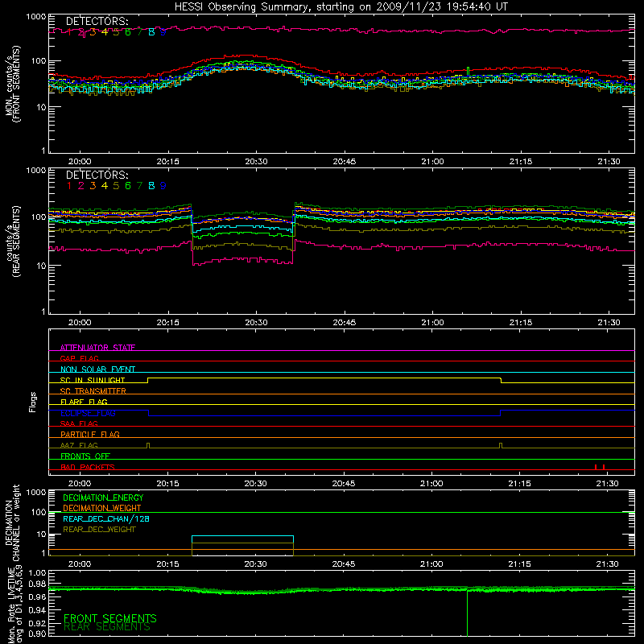Click the DECIMATION_ENERGY legend label
644x644 pixels.
103,497
